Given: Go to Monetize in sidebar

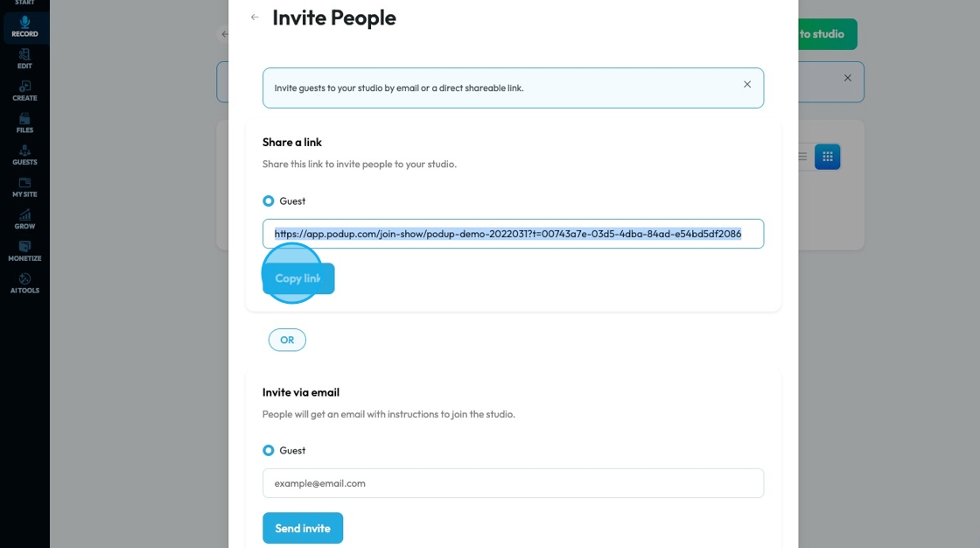Looking at the screenshot, I should pos(24,251).
